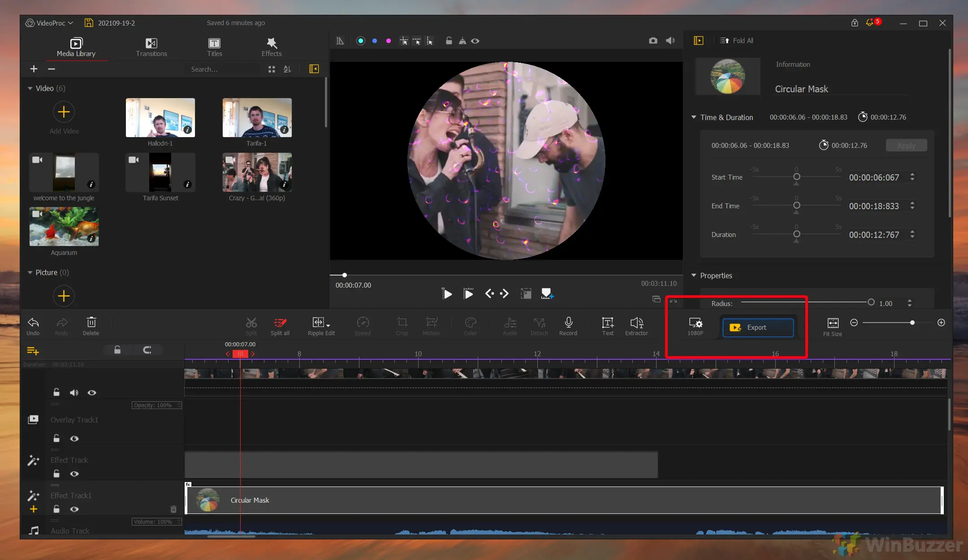
Task: Click the Export button
Action: coord(757,327)
